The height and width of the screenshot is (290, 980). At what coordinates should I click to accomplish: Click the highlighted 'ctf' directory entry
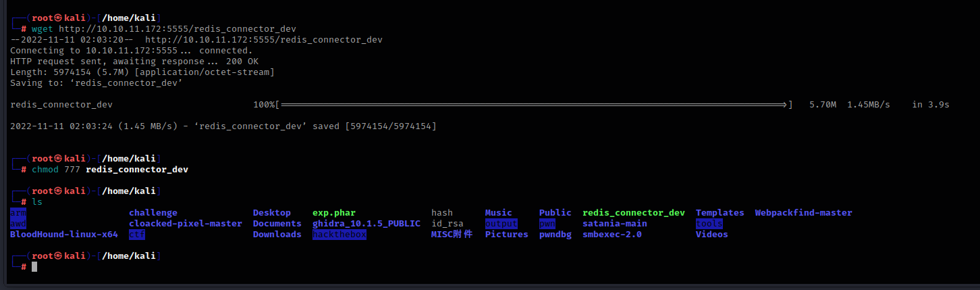click(137, 235)
